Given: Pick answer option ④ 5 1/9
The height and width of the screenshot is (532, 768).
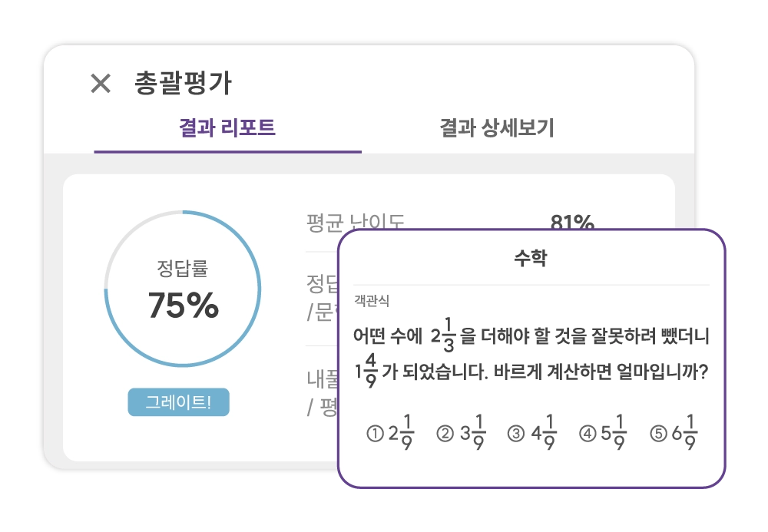Looking at the screenshot, I should click(604, 435).
